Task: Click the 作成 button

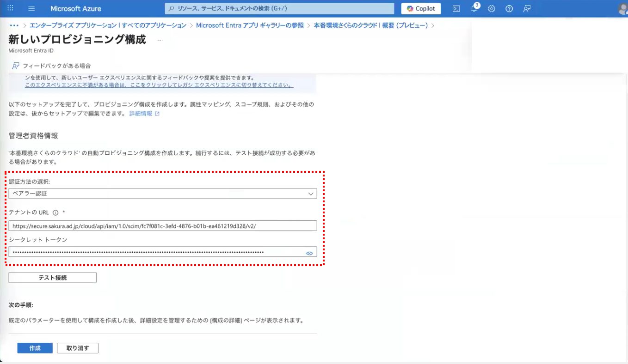Action: tap(35, 348)
